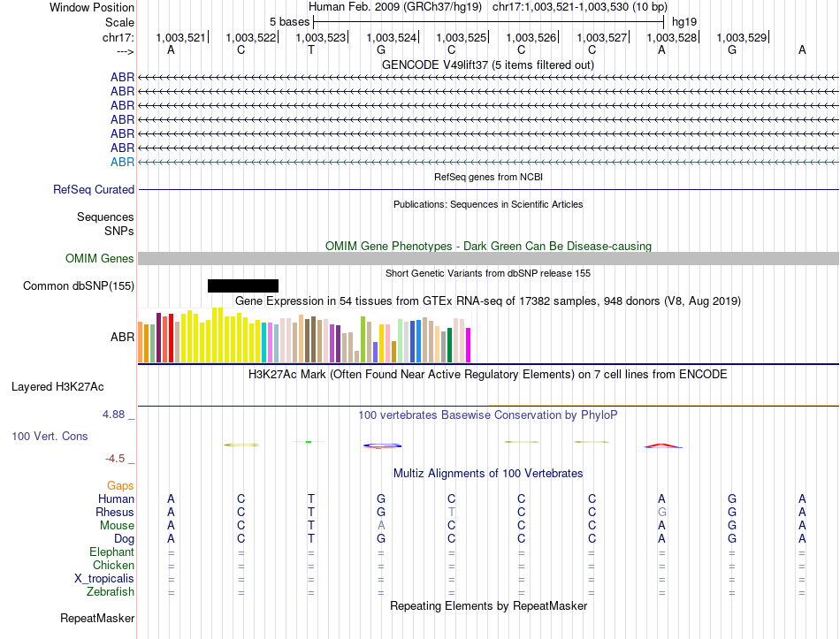Screen dimensions: 840x639
Task: Select the Elephant species label
Action: pyautogui.click(x=111, y=552)
